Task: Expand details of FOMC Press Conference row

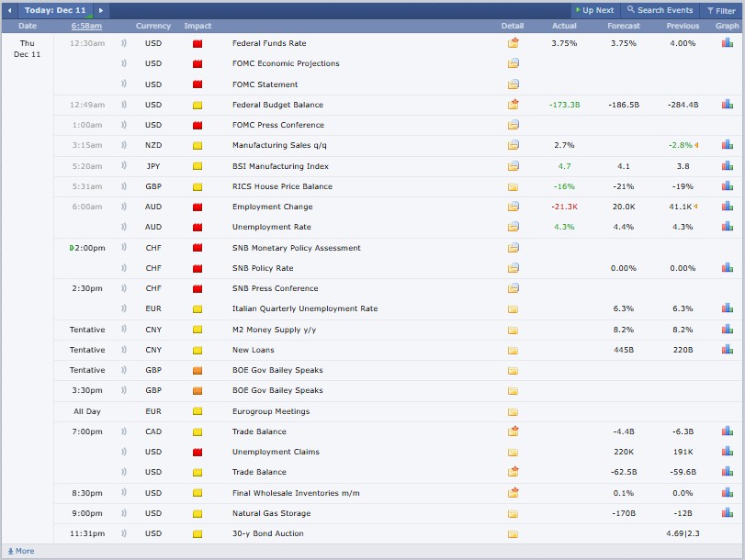Action: click(513, 125)
